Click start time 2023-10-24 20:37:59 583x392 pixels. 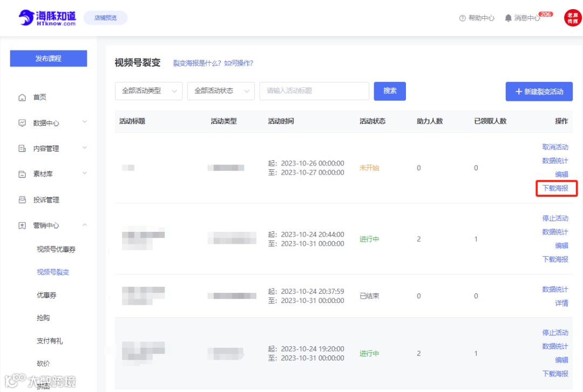tap(313, 292)
